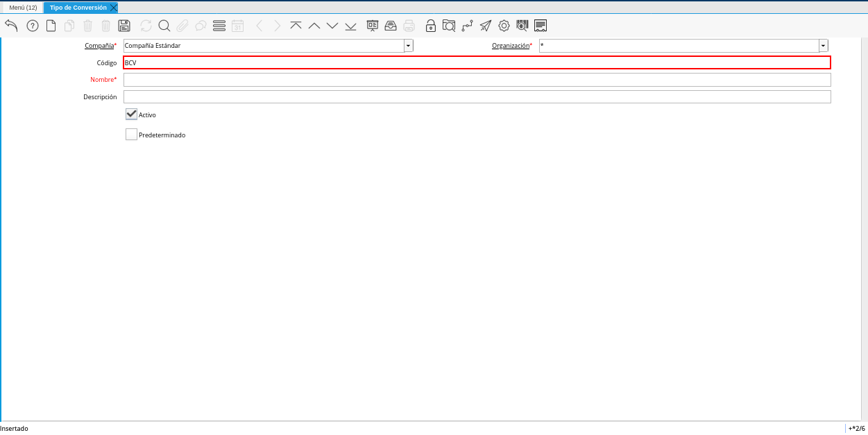The image size is (868, 435).
Task: Go to previous record up arrow
Action: coord(314,26)
